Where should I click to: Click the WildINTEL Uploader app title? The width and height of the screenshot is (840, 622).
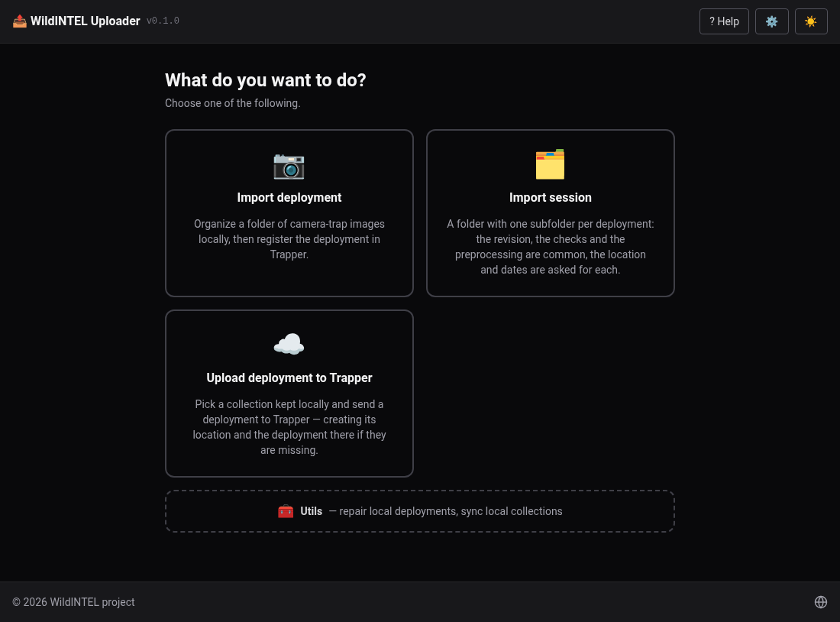click(x=86, y=21)
